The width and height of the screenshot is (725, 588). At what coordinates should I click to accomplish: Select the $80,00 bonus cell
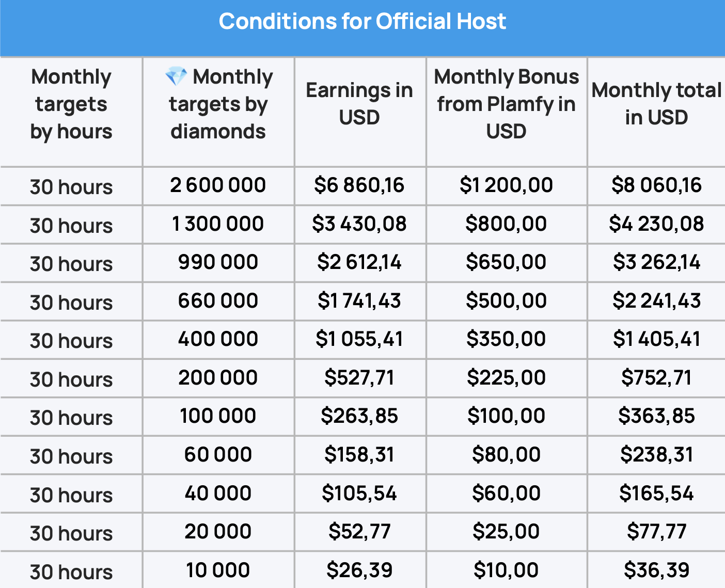pos(507,455)
